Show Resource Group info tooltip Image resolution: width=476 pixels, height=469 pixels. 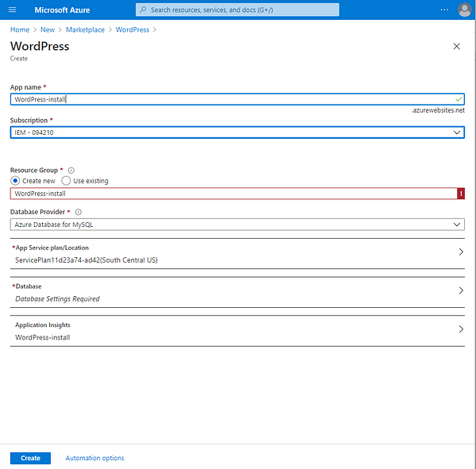coord(71,171)
